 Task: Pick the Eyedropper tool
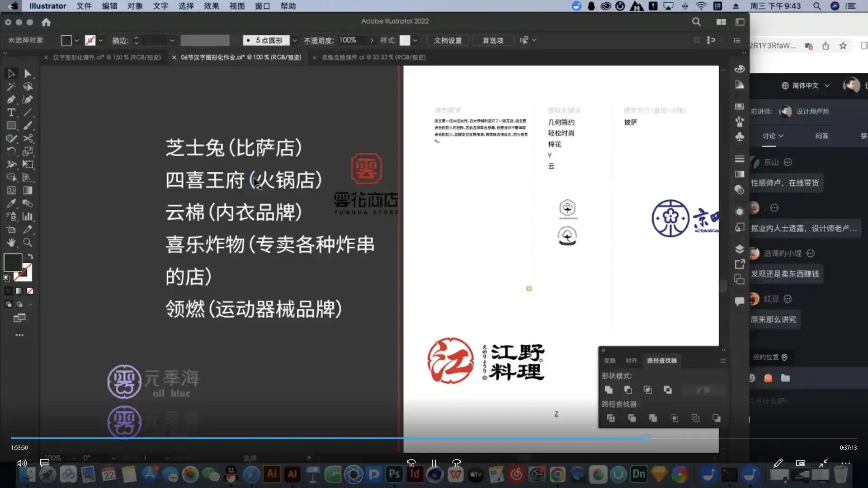click(x=11, y=203)
